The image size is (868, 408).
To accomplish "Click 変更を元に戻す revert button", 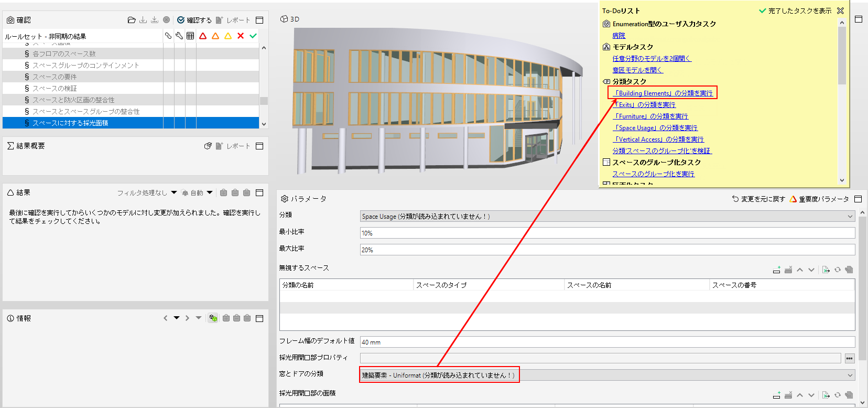I will (x=758, y=199).
